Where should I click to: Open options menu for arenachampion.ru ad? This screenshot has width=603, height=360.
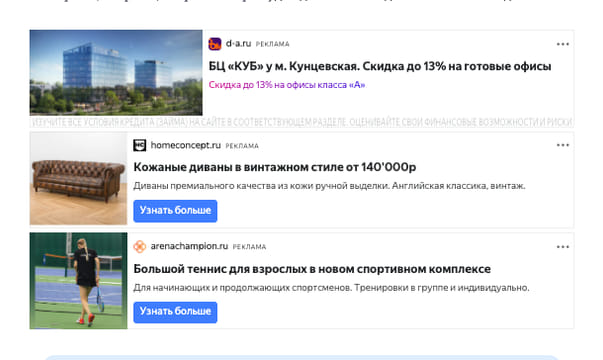click(x=563, y=247)
